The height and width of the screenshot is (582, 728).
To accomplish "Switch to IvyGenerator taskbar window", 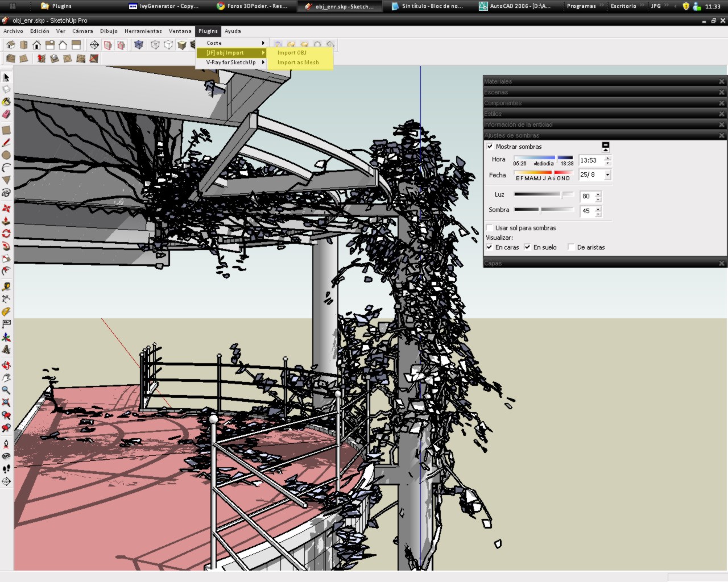I will (164, 6).
